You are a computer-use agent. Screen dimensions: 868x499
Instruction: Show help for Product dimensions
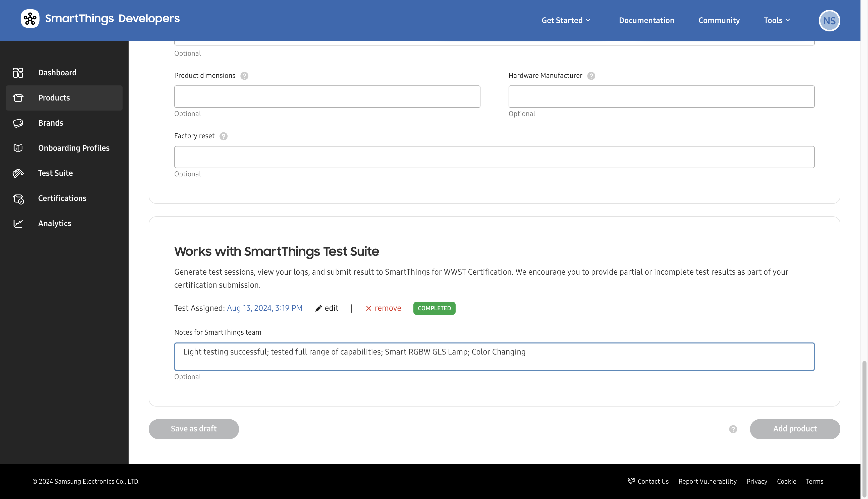click(244, 76)
